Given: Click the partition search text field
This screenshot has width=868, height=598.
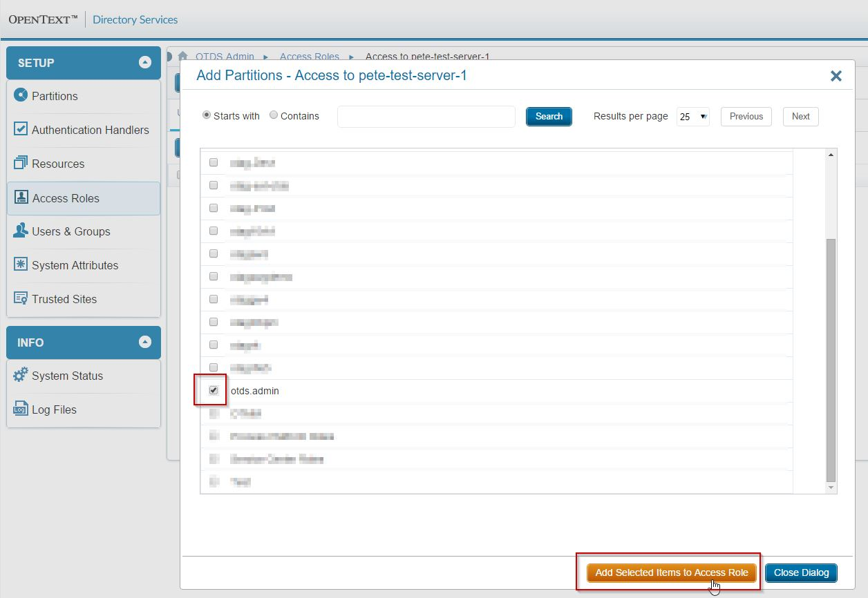Looking at the screenshot, I should point(426,117).
